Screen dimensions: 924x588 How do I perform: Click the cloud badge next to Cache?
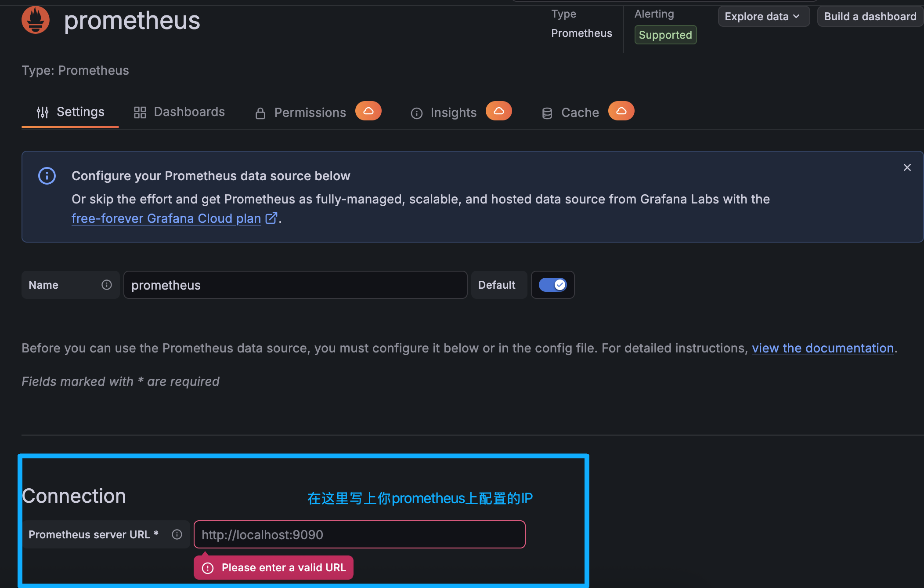click(621, 111)
